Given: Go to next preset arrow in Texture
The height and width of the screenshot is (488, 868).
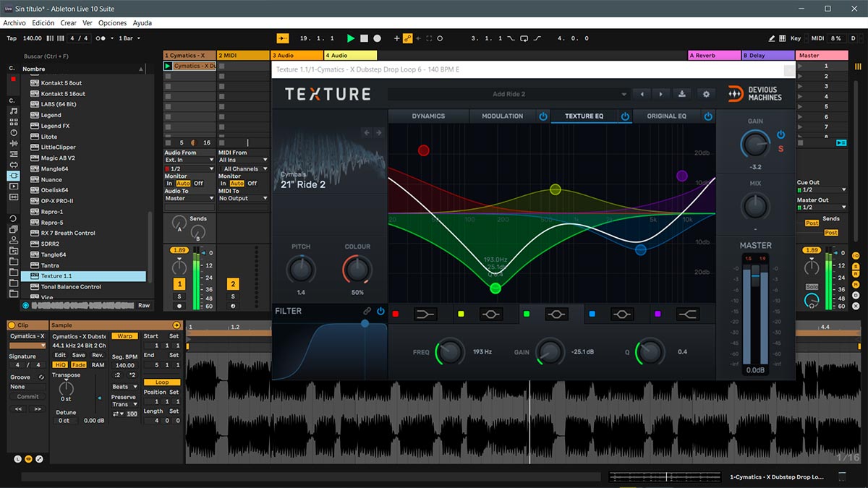Looking at the screenshot, I should (x=660, y=94).
